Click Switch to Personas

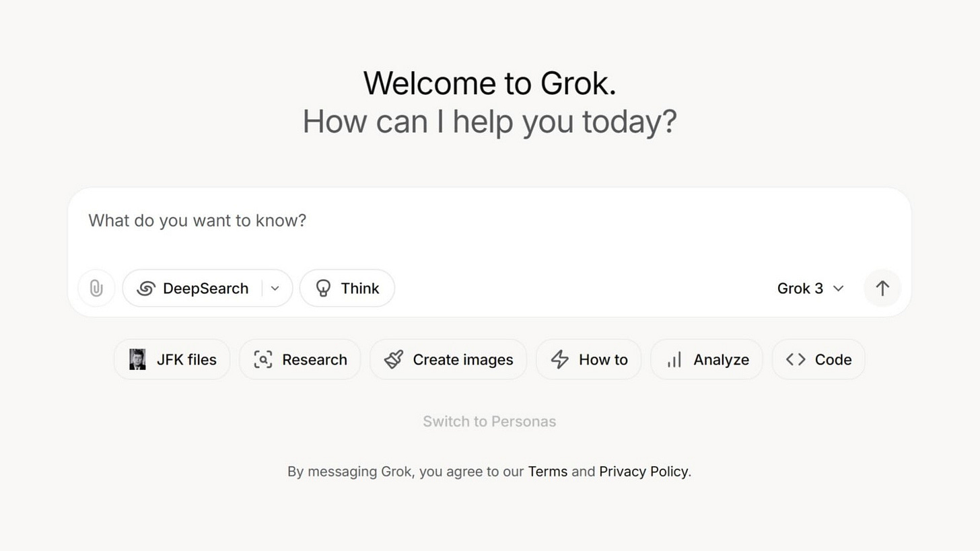(x=489, y=422)
